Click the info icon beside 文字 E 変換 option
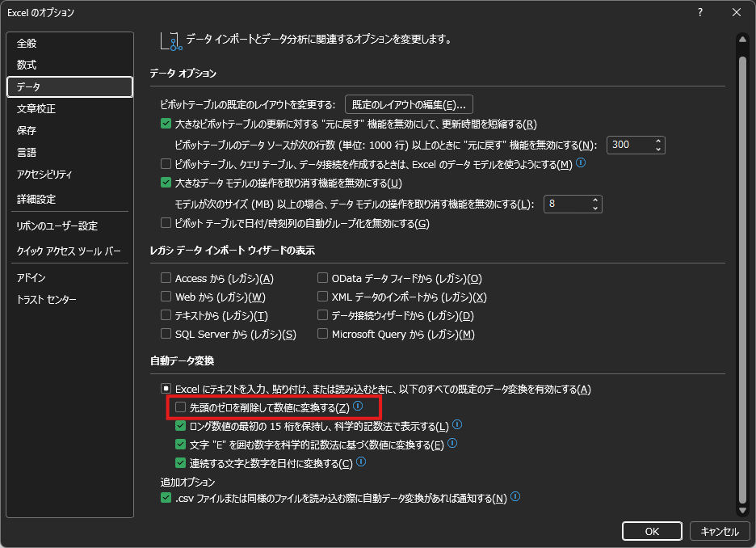The image size is (756, 548). 453,443
